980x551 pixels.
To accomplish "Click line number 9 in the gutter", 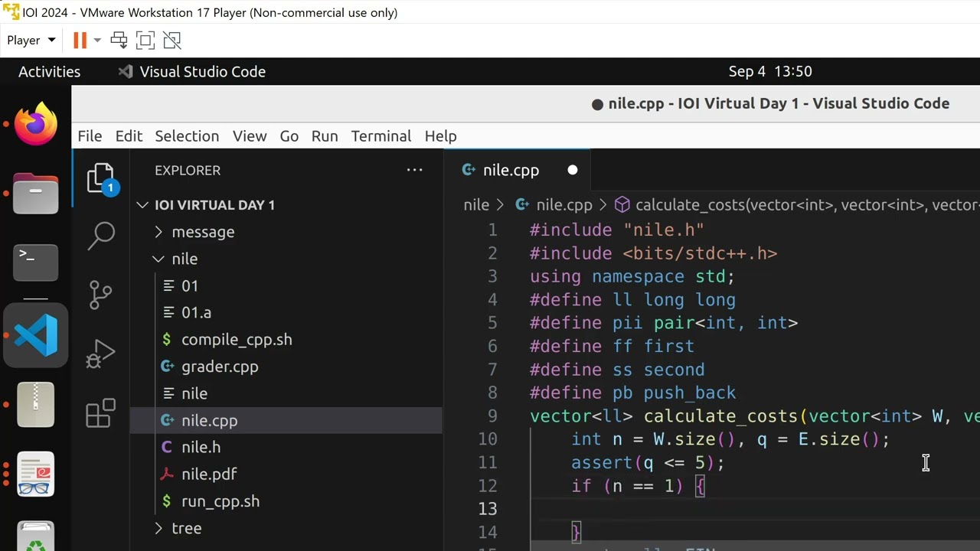I will click(x=492, y=416).
